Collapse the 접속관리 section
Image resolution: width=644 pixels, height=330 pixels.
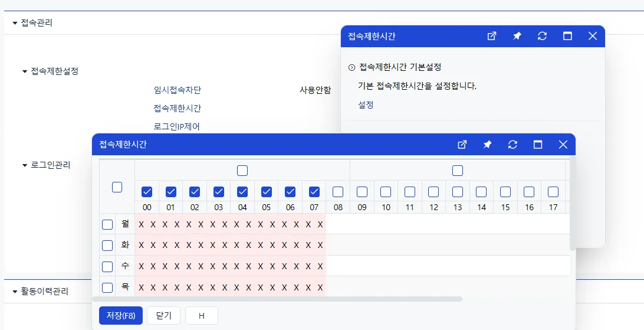pos(15,23)
